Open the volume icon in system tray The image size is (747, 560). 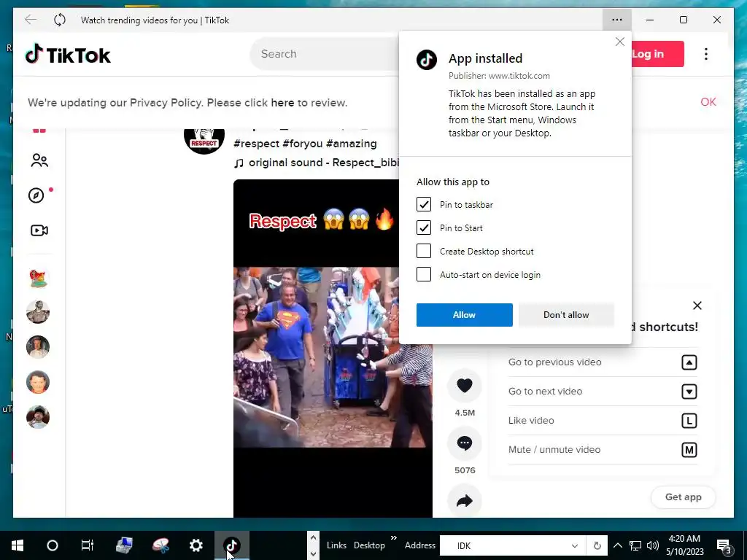coord(653,545)
